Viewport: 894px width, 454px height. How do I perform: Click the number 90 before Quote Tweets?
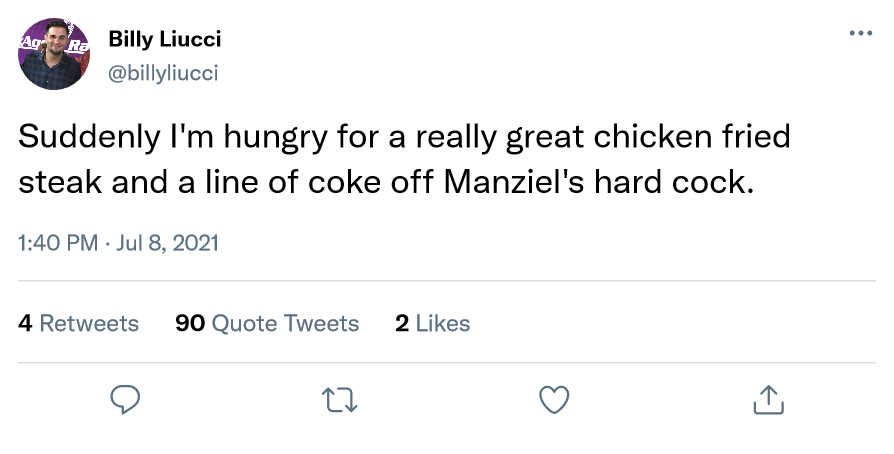point(190,323)
